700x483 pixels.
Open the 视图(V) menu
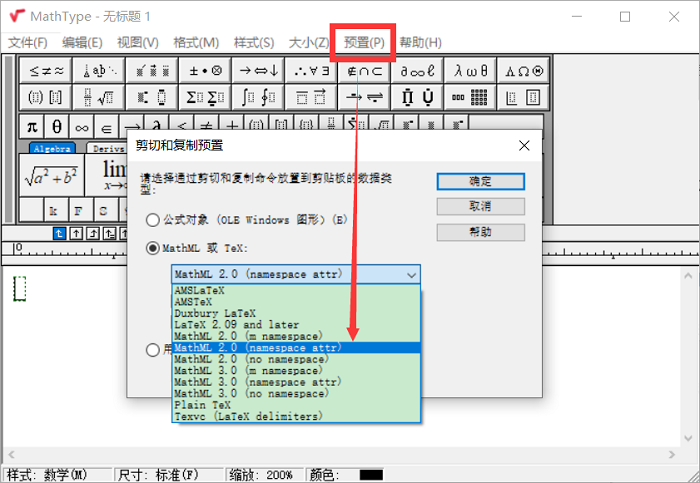click(138, 43)
